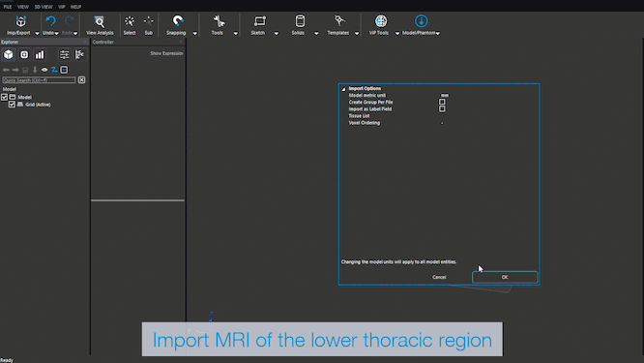Close the Controller panel
This screenshot has height=363, width=644.
click(x=181, y=42)
